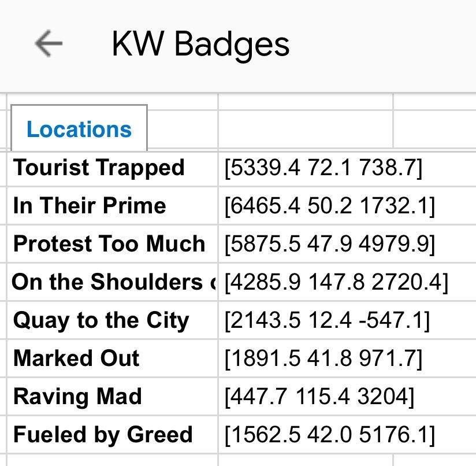Open the Locations header cell
The width and height of the screenshot is (476, 466).
pyautogui.click(x=79, y=128)
